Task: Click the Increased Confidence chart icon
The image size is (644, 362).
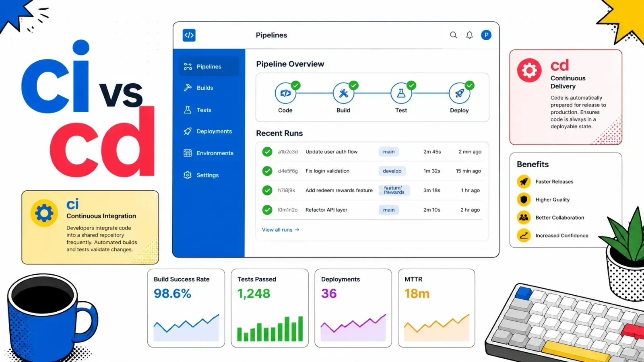Action: (524, 235)
